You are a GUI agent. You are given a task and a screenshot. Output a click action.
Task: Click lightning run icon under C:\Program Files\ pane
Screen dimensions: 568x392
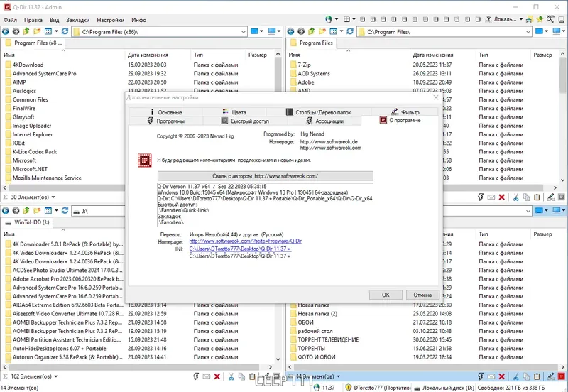(481, 197)
